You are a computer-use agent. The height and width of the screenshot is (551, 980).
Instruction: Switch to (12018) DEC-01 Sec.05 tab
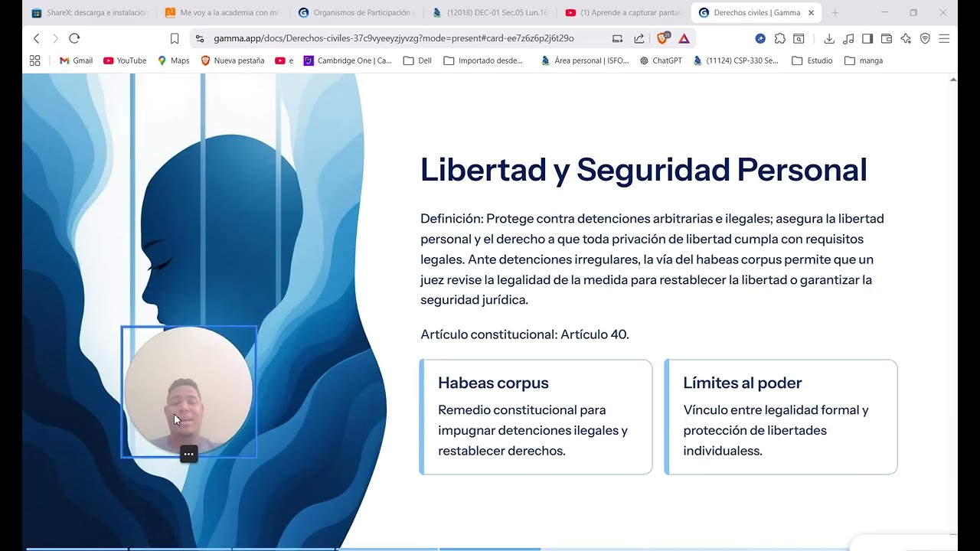[489, 13]
